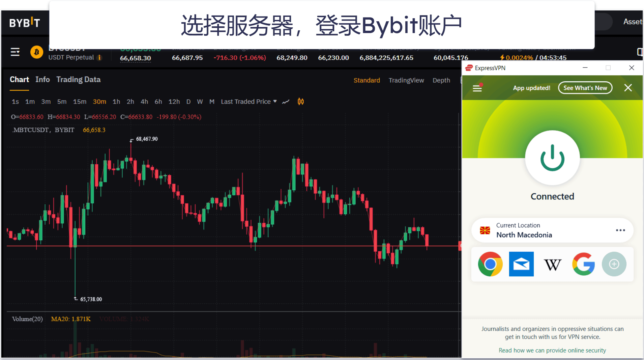Open the Last Traded Price dropdown
The height and width of the screenshot is (360, 644).
249,102
